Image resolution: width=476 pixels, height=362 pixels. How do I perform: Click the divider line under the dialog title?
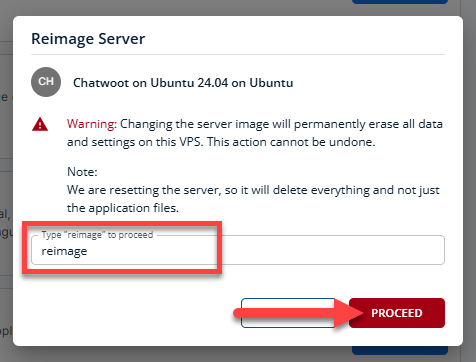[238, 54]
